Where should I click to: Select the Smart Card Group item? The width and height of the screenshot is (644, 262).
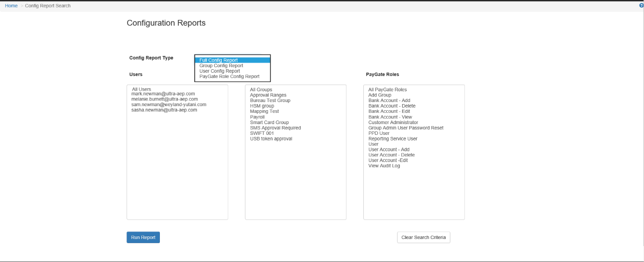[x=269, y=123]
